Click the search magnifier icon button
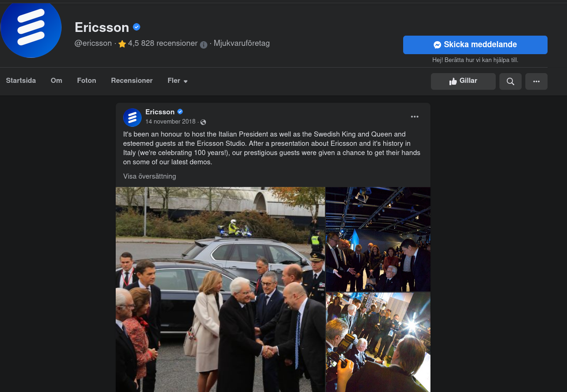This screenshot has height=392, width=567. (511, 81)
